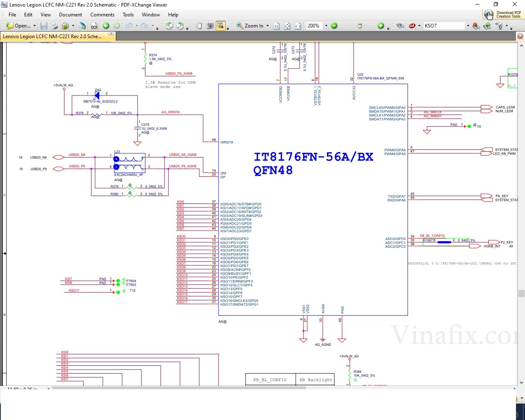Run OCR on the document pages
Image resolution: width=525 pixels, height=420 pixels.
94,26
